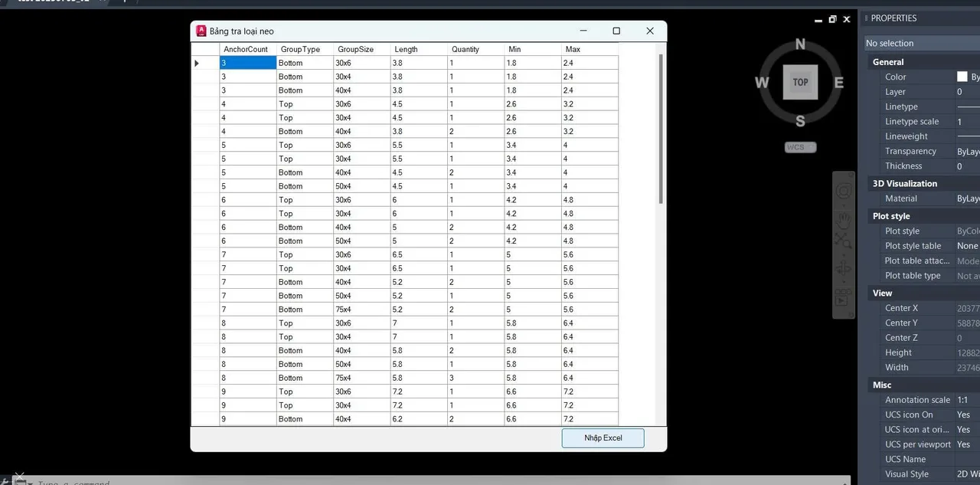Click the Layer property value 0
980x485 pixels.
pyautogui.click(x=959, y=92)
